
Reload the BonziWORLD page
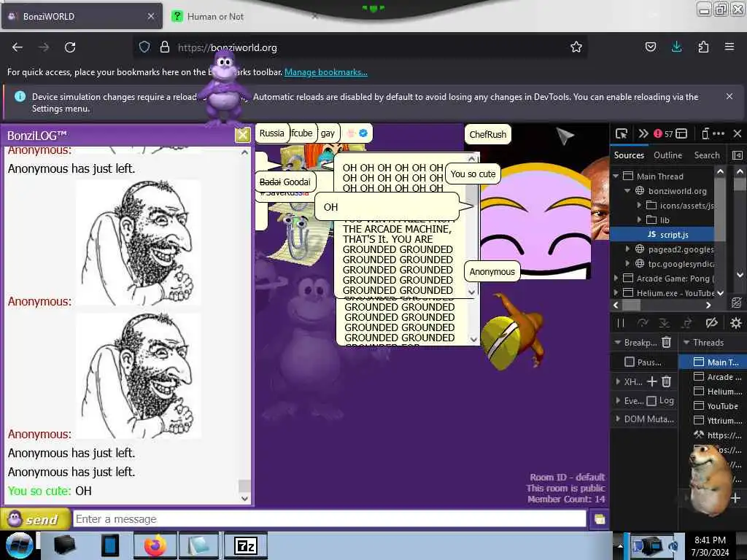click(x=70, y=47)
